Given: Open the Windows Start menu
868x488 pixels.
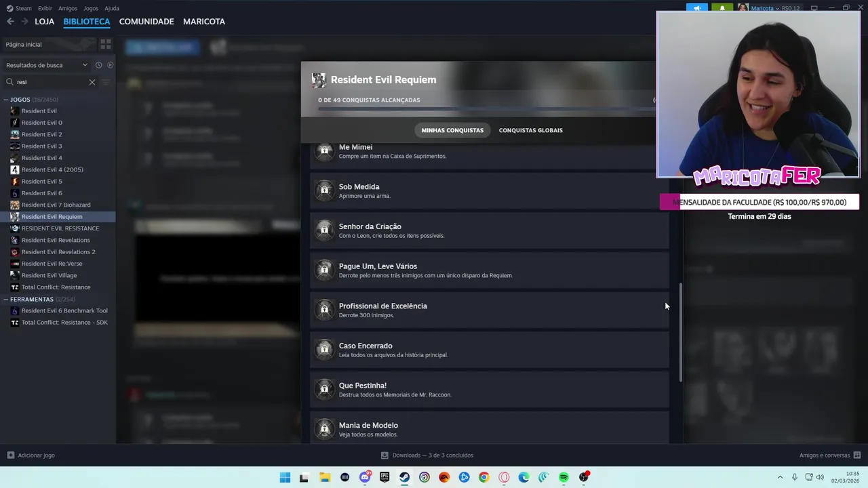Looking at the screenshot, I should click(x=285, y=477).
